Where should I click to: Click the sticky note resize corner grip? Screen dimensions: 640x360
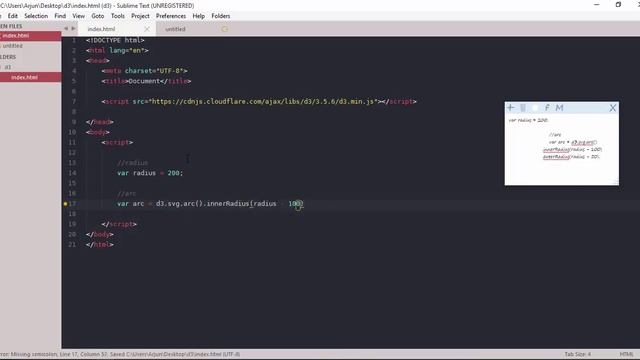click(x=616, y=182)
